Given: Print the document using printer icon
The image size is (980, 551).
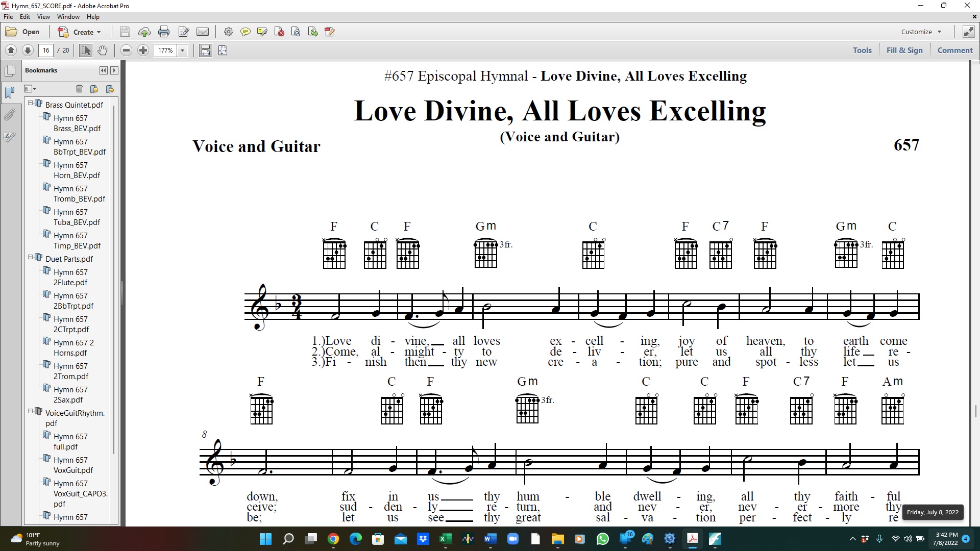Looking at the screenshot, I should pyautogui.click(x=164, y=32).
